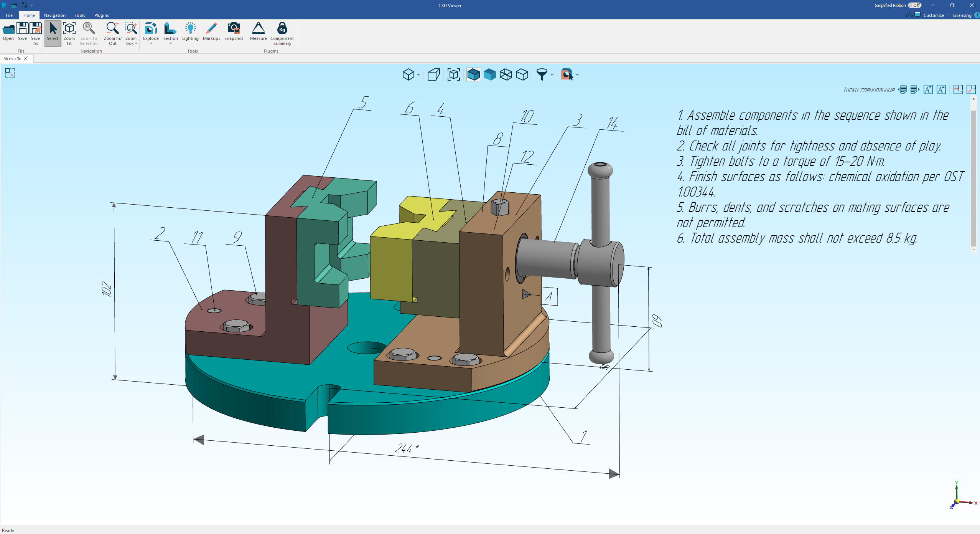The width and height of the screenshot is (980, 534).
Task: Toggle the Simplified Ribbon switch
Action: coord(915,5)
